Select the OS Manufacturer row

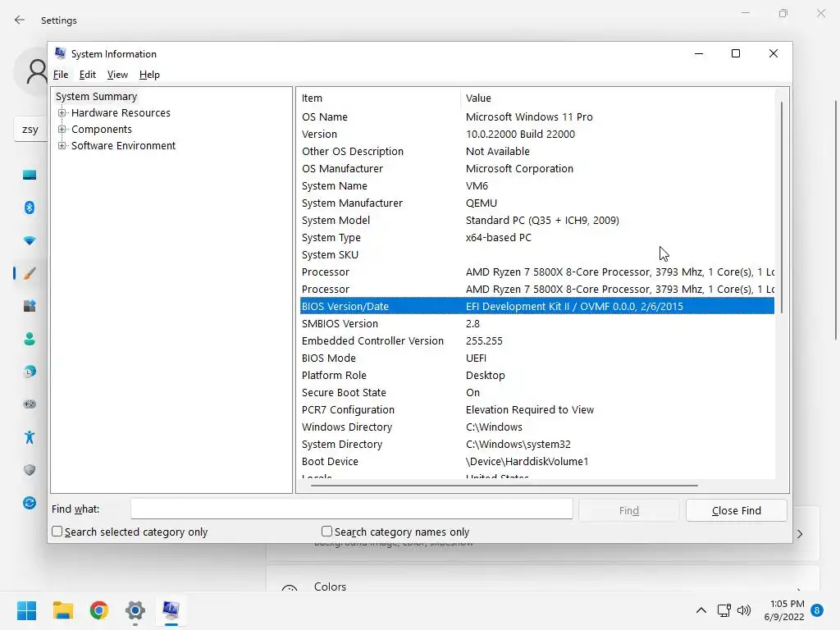pyautogui.click(x=537, y=168)
